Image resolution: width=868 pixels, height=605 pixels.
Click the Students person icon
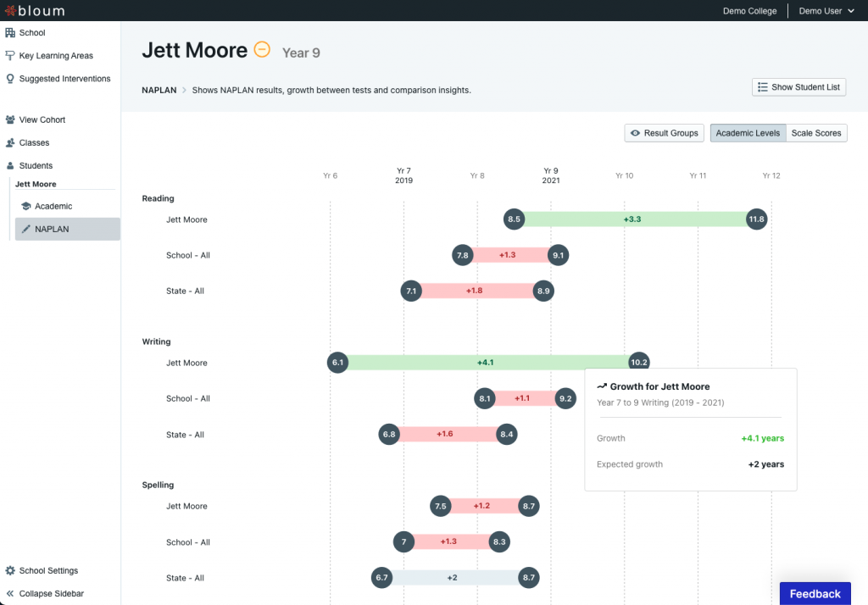10,164
